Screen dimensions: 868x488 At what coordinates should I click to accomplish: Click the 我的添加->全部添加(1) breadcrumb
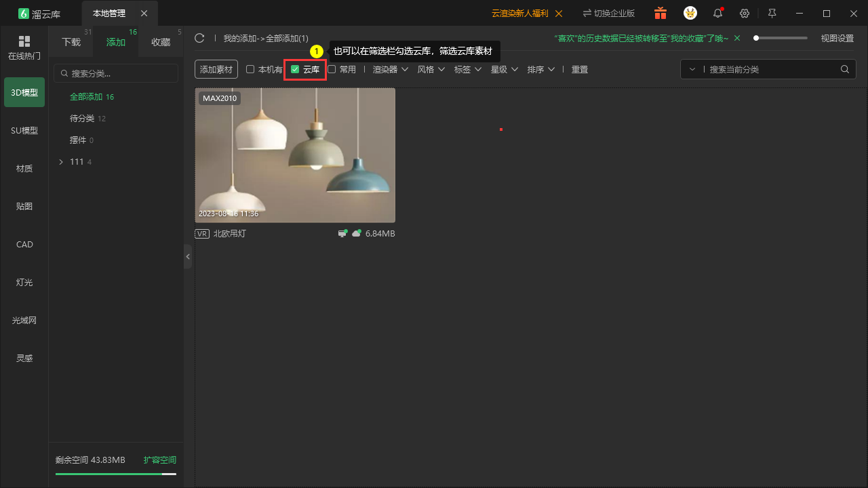coord(266,39)
